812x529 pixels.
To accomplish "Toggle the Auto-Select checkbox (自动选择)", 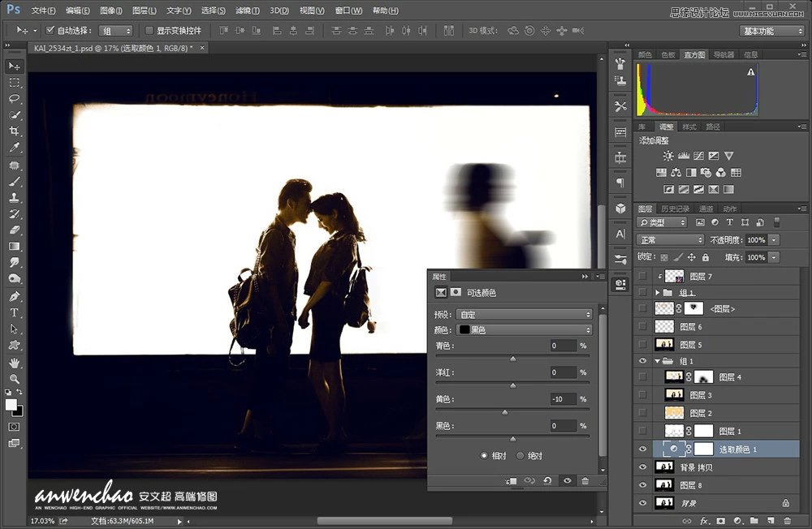I will (50, 31).
